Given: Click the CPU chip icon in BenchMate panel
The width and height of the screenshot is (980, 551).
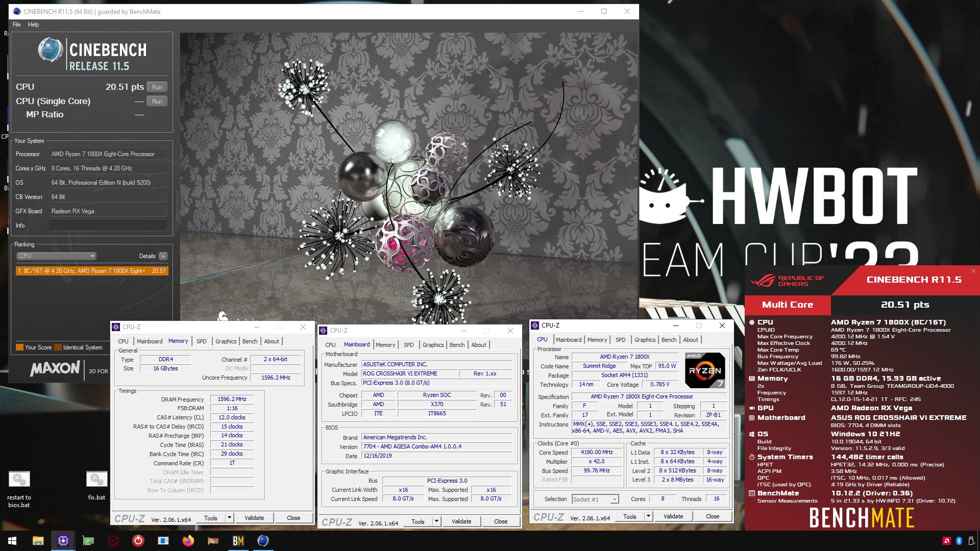Looking at the screenshot, I should [752, 322].
